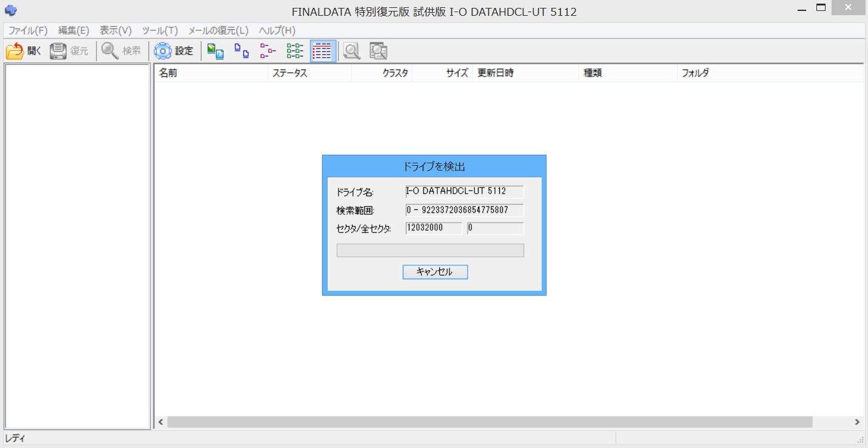This screenshot has width=868, height=448.
Task: Open the ヘルプ(H) menu
Action: pos(277,30)
